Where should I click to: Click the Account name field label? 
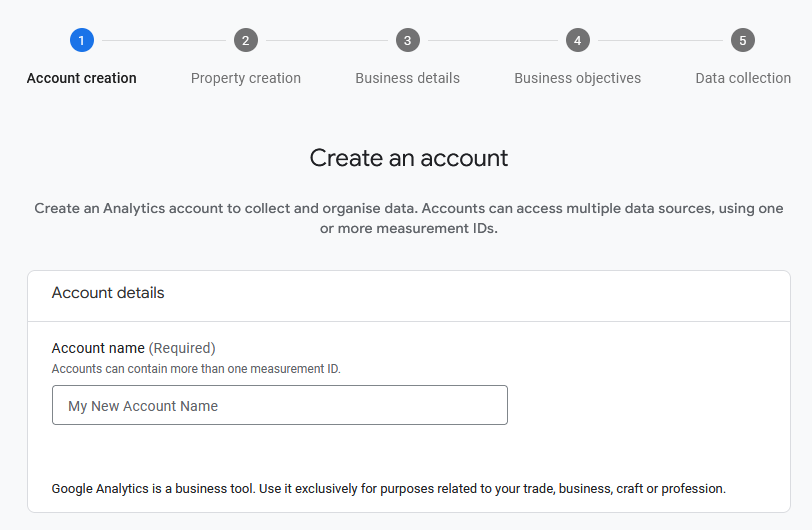[98, 348]
